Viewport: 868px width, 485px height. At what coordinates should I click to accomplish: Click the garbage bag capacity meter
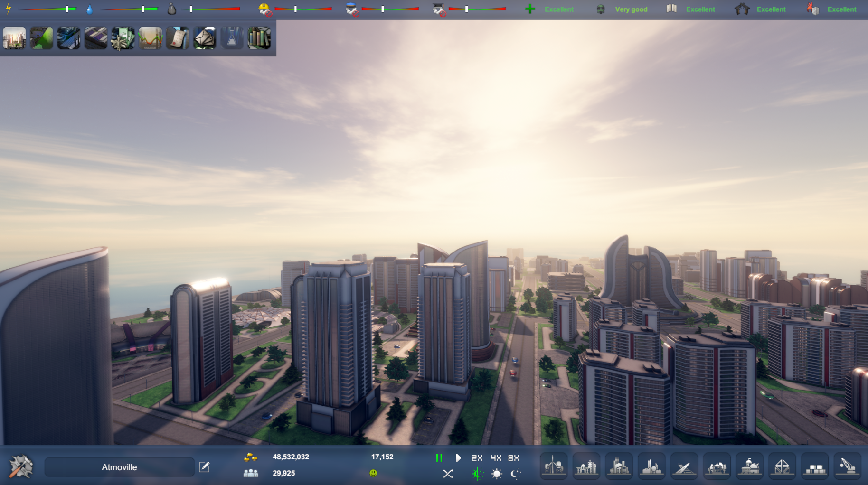pos(204,9)
